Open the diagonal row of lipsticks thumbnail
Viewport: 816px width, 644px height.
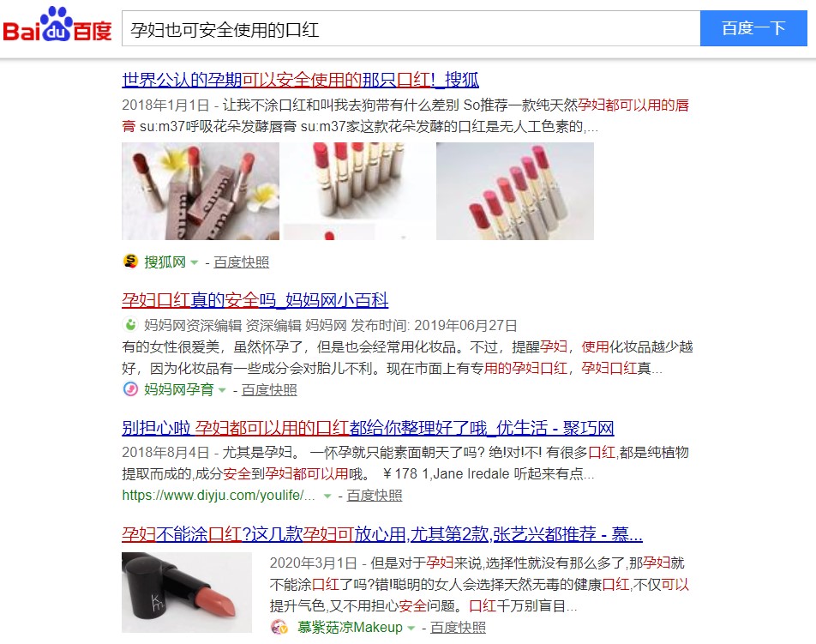coord(514,191)
